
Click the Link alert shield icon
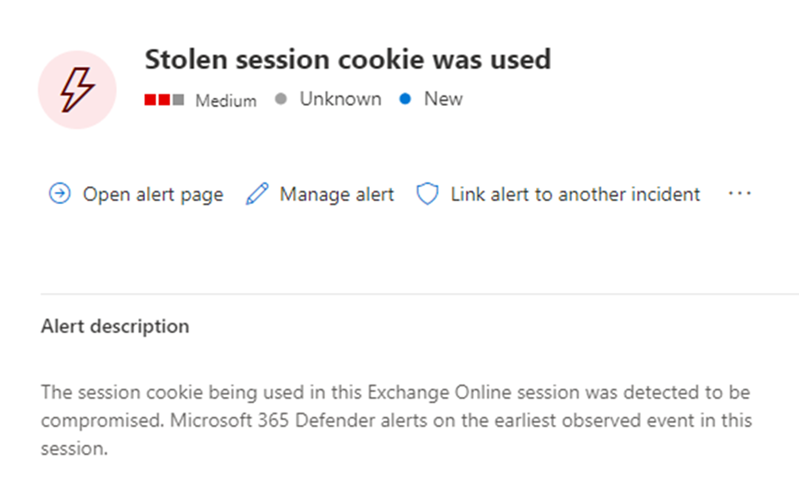coord(428,194)
